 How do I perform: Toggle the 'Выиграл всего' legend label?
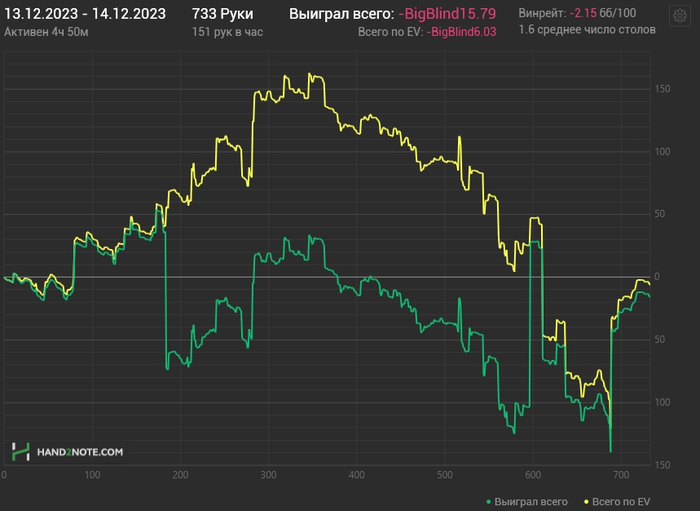[x=530, y=501]
